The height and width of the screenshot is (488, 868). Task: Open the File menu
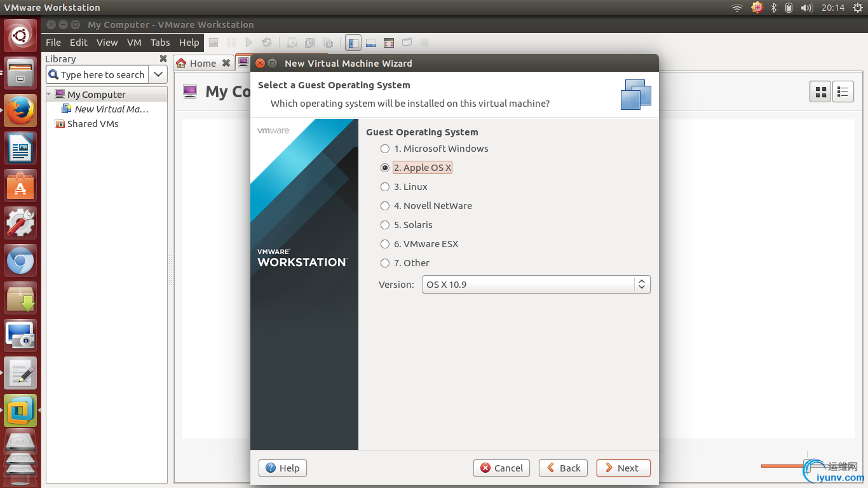[x=53, y=43]
